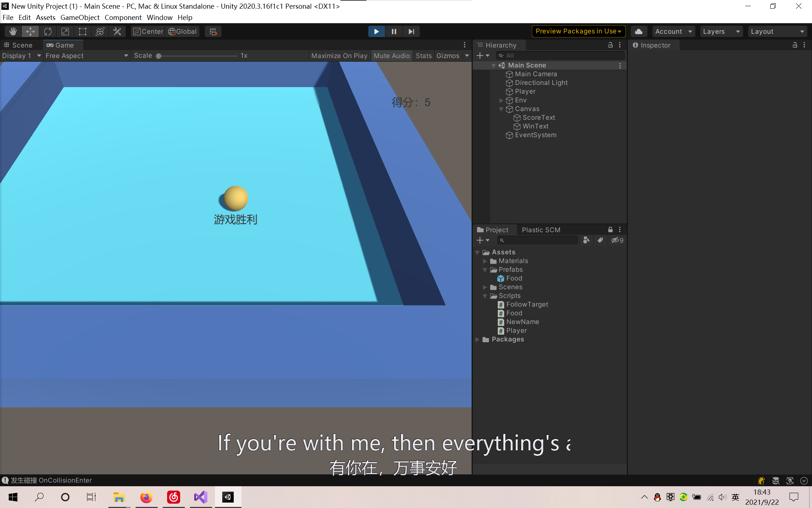Lock the Hierarchy panel
The image size is (812, 508).
(610, 45)
